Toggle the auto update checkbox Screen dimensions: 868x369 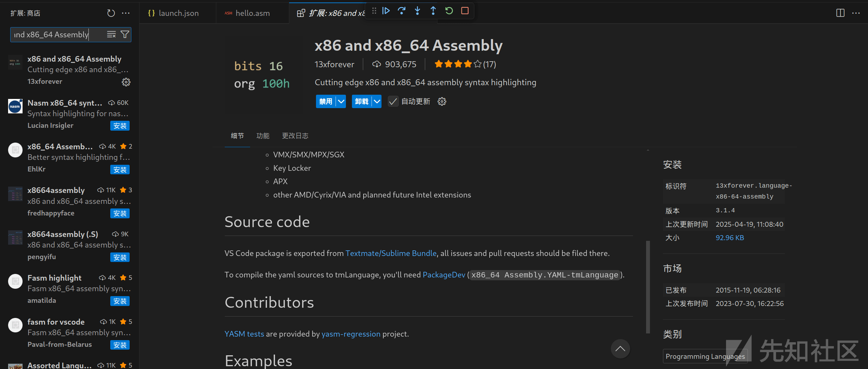click(393, 102)
